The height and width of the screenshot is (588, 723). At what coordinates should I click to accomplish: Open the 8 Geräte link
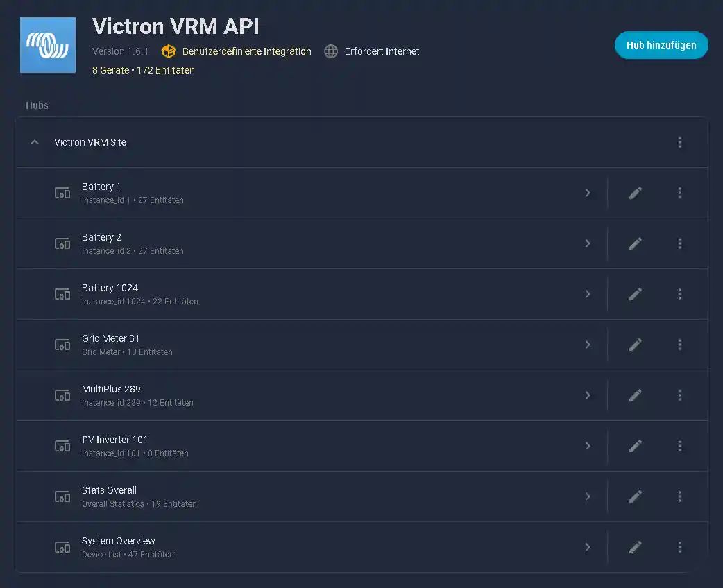point(110,70)
